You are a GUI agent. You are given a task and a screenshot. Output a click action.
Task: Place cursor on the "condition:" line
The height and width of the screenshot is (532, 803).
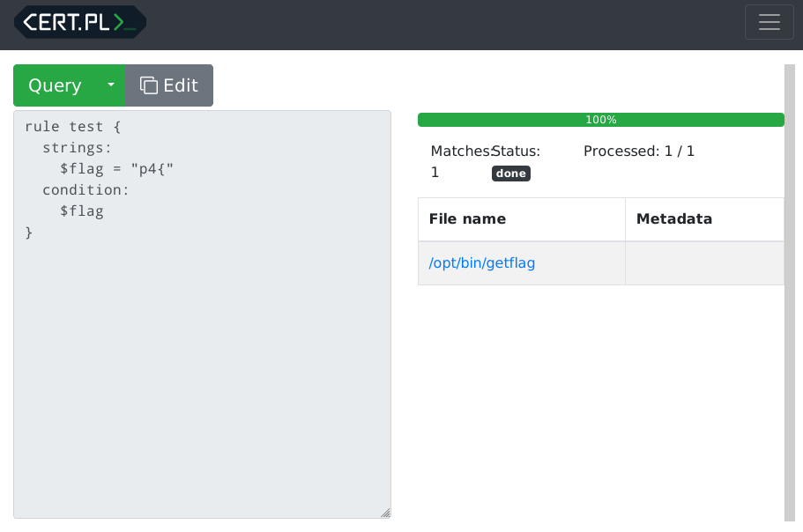point(86,190)
